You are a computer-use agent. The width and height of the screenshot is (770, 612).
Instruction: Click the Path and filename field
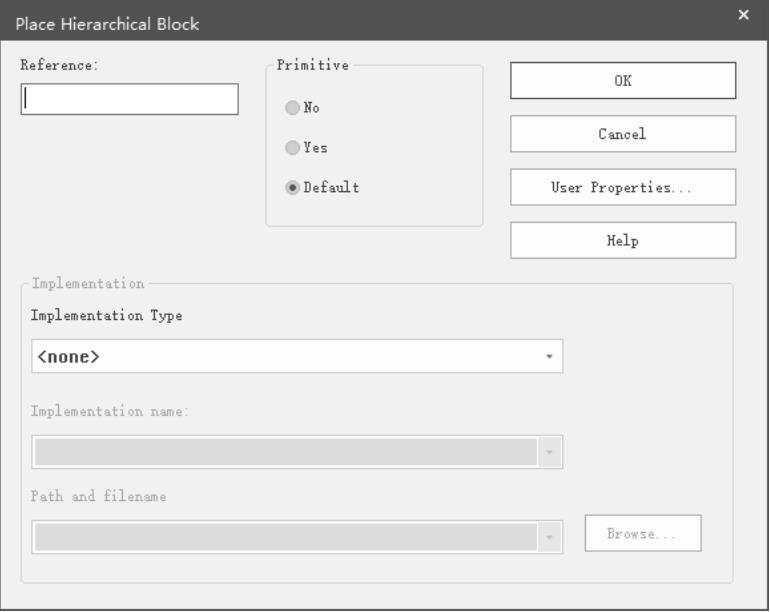tap(297, 537)
